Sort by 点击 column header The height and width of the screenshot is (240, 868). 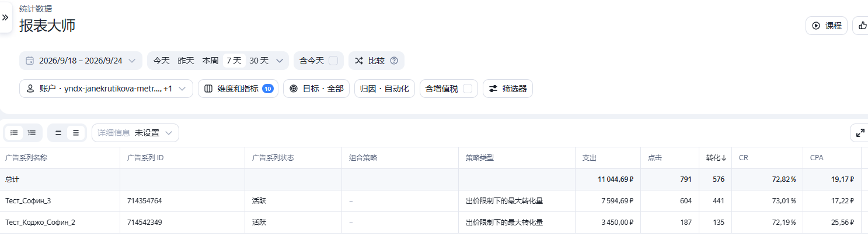tap(655, 158)
